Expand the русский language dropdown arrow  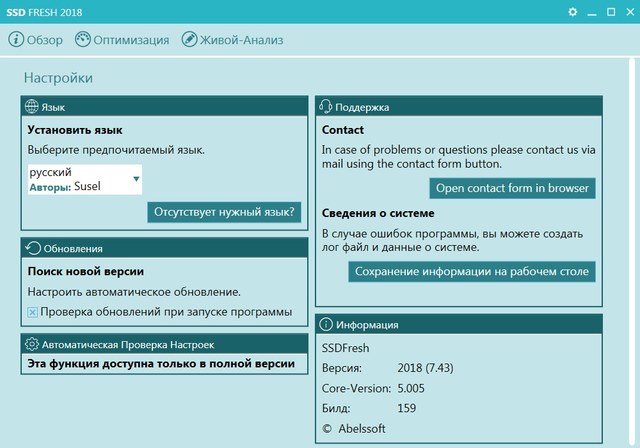136,180
